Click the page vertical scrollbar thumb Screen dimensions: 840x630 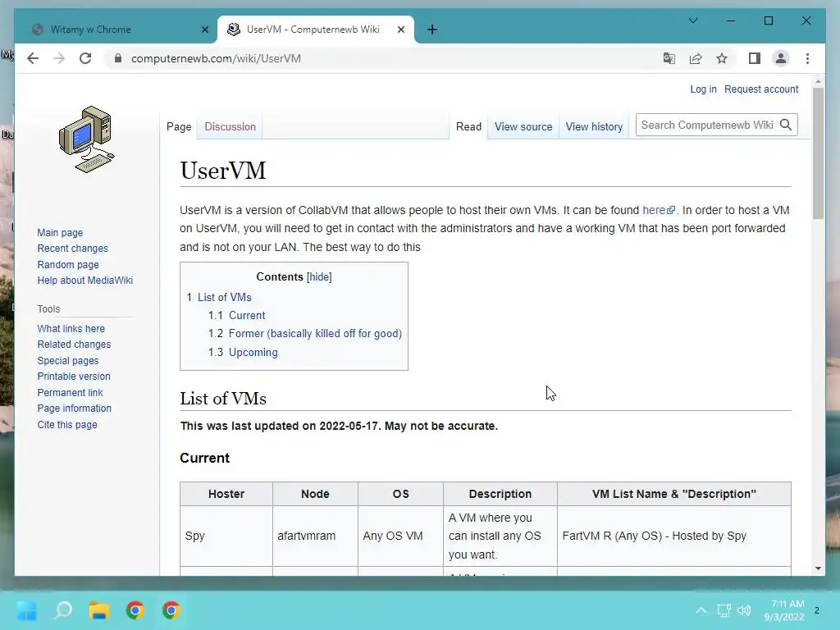(x=818, y=153)
